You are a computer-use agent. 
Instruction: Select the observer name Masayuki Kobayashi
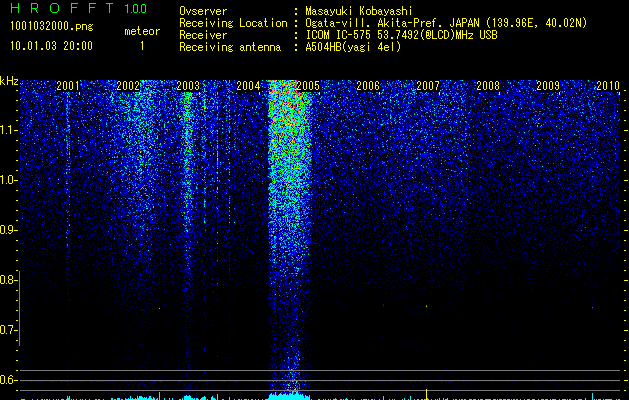(358, 11)
